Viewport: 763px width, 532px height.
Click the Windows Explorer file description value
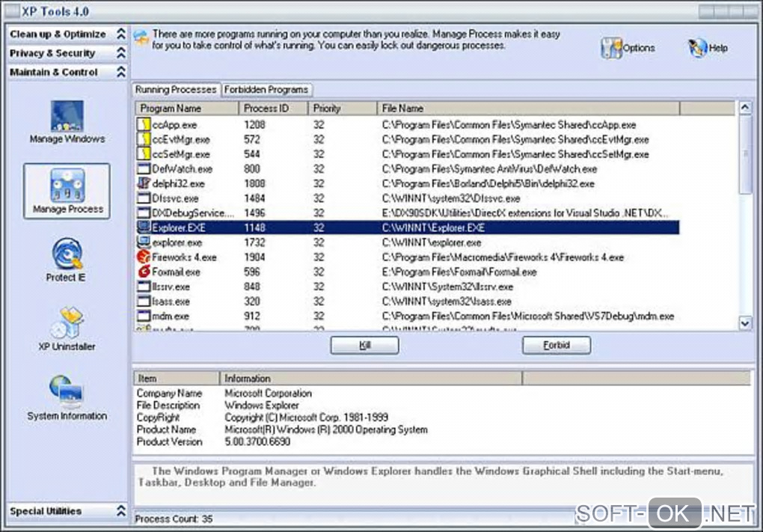point(262,405)
